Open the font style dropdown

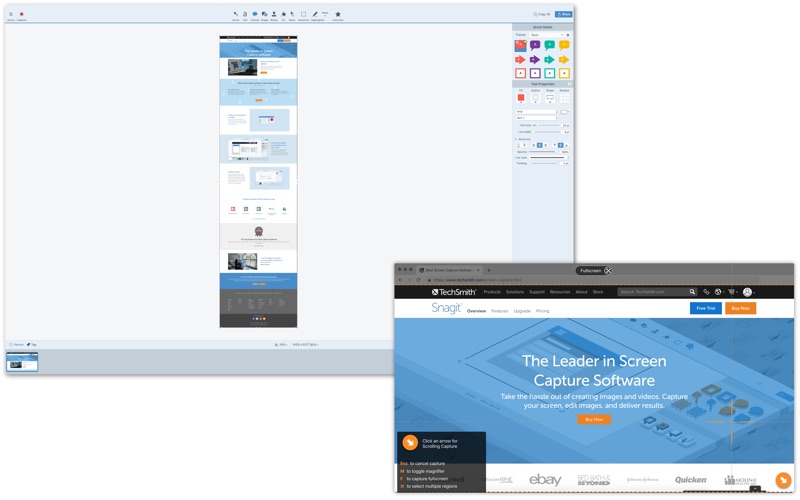(x=536, y=118)
